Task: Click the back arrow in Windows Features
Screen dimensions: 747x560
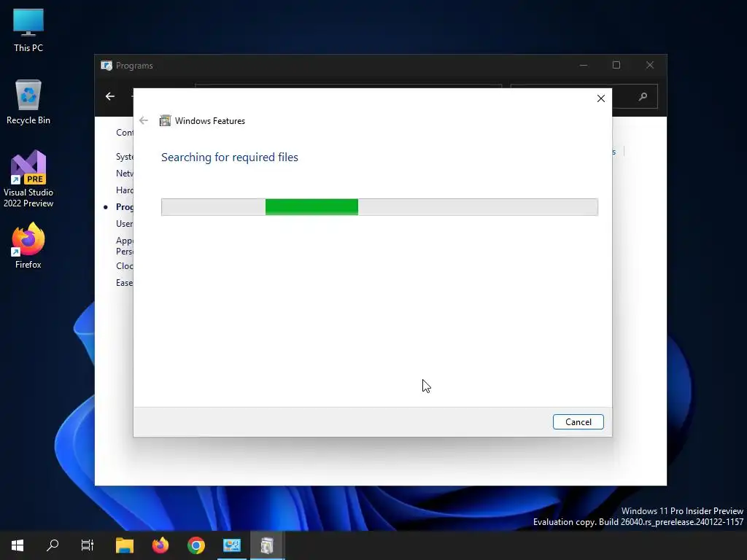Action: [x=144, y=120]
